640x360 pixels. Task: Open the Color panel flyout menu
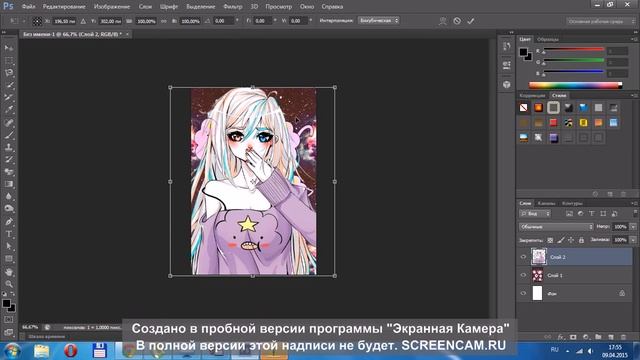634,39
